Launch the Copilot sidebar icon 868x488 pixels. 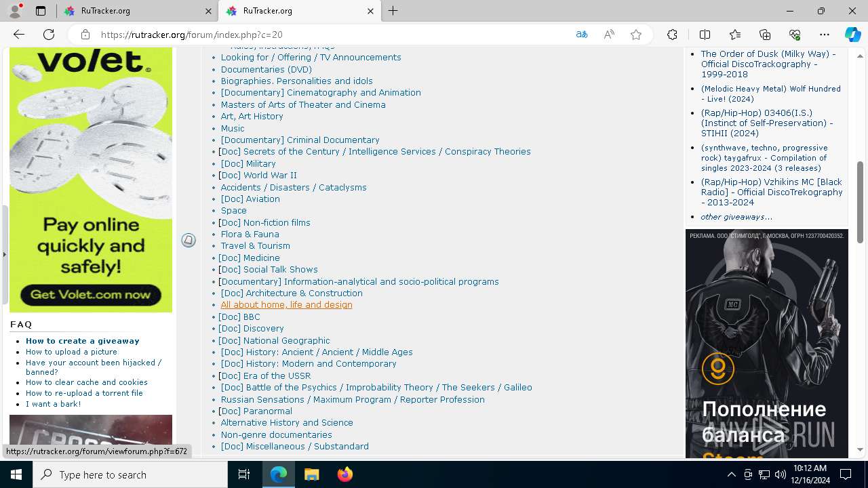[852, 35]
